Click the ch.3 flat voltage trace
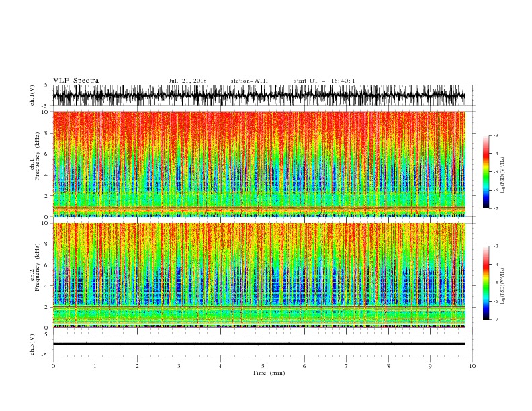This screenshot has height=411, width=532. pyautogui.click(x=259, y=344)
